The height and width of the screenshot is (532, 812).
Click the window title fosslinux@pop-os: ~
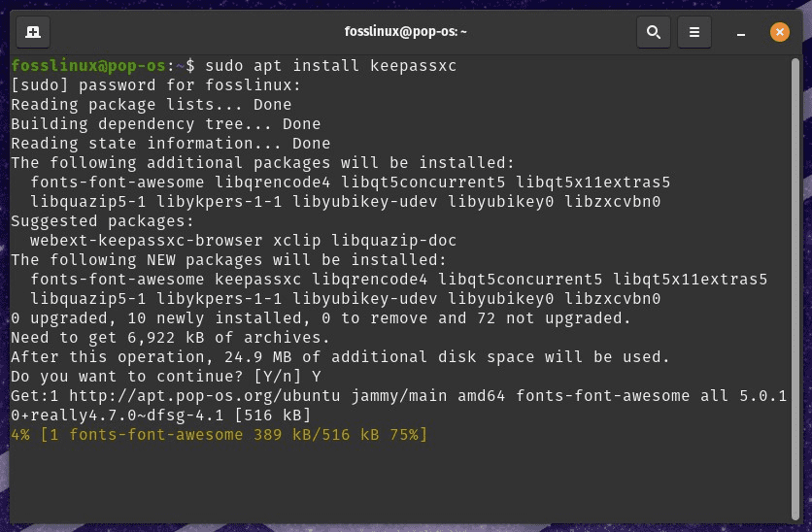click(405, 32)
